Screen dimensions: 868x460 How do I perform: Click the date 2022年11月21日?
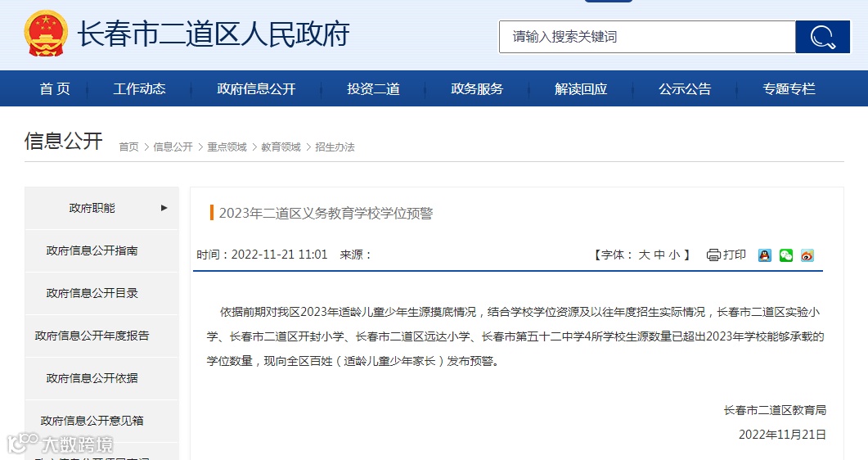782,435
